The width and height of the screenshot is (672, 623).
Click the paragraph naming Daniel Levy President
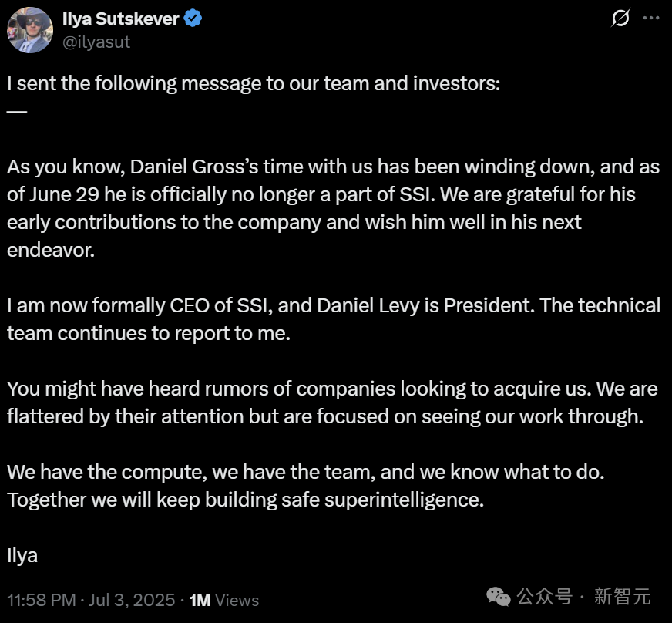tap(334, 319)
